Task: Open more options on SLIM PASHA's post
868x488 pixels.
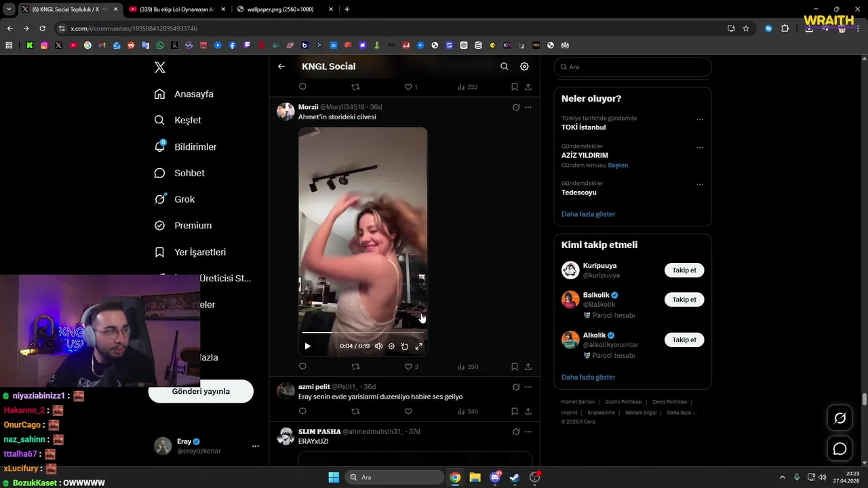Action: (528, 431)
